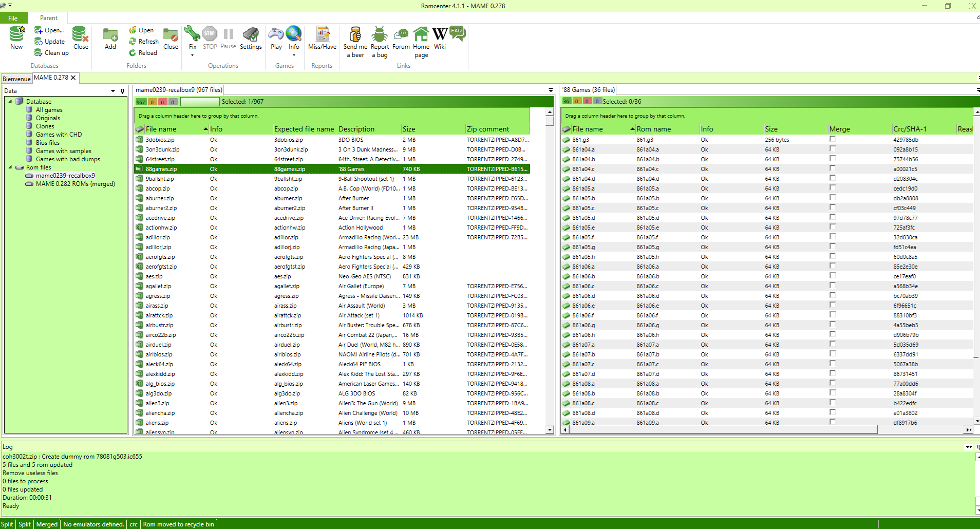Open the Settings tool icon
Viewport: 980px width, 529px height.
coord(251,34)
